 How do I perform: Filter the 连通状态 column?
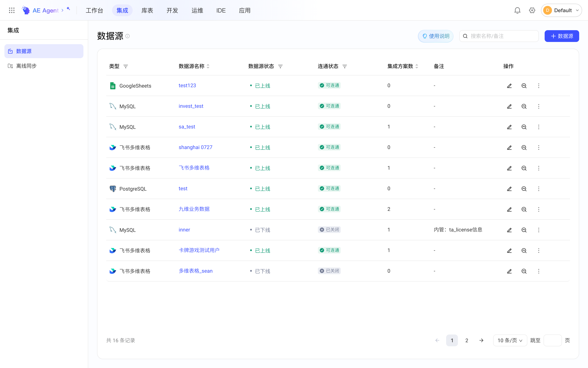(345, 66)
